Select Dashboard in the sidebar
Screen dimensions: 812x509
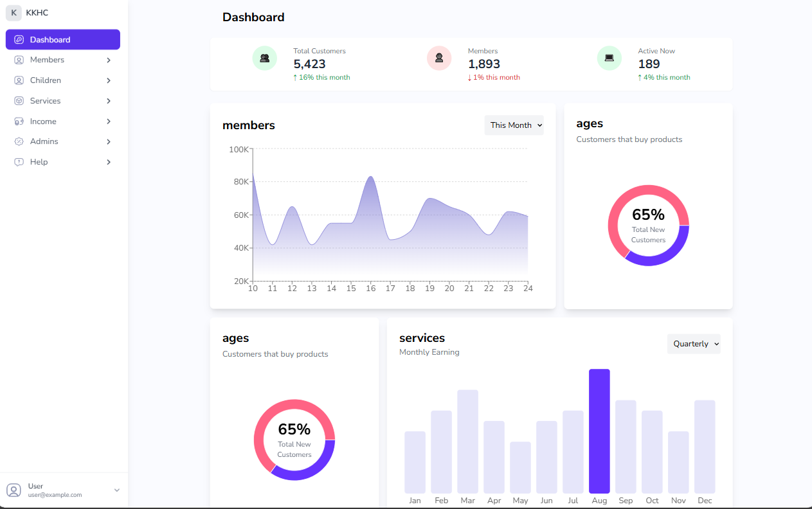62,40
